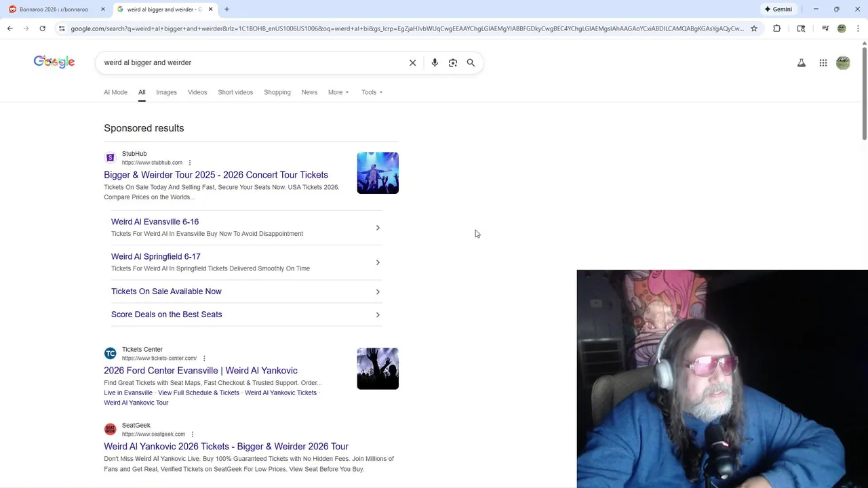868x488 pixels.
Task: Expand the More search filters dropdown
Action: tap(338, 92)
